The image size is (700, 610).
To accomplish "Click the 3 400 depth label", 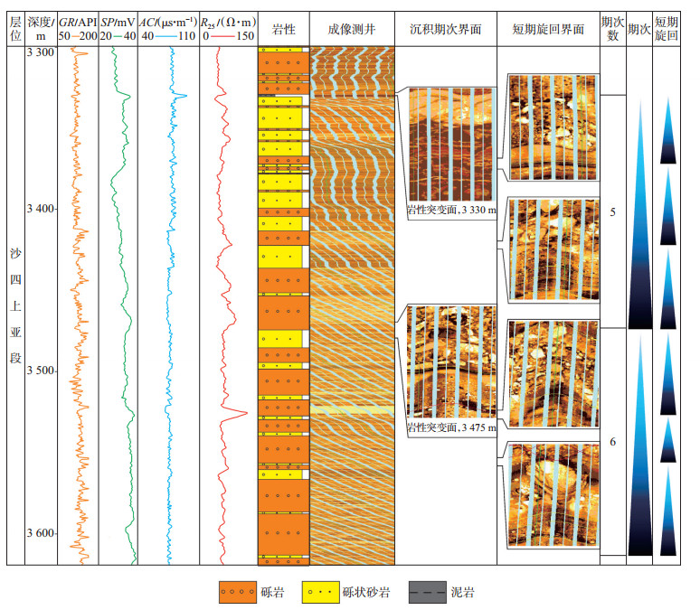I will tap(41, 209).
